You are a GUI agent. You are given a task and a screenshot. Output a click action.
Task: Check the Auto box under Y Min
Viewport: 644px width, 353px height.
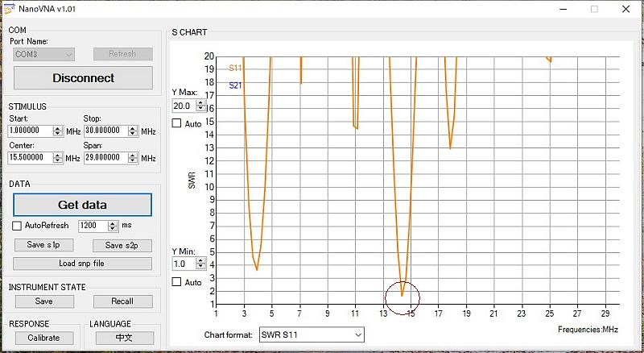(177, 282)
